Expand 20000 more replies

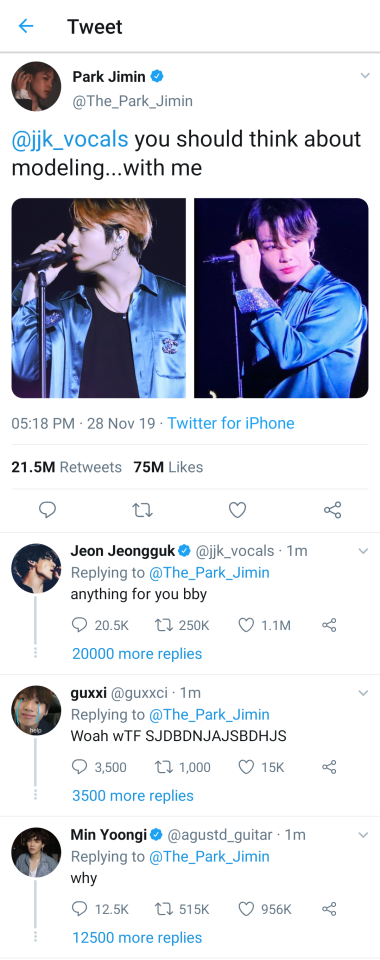point(137,654)
